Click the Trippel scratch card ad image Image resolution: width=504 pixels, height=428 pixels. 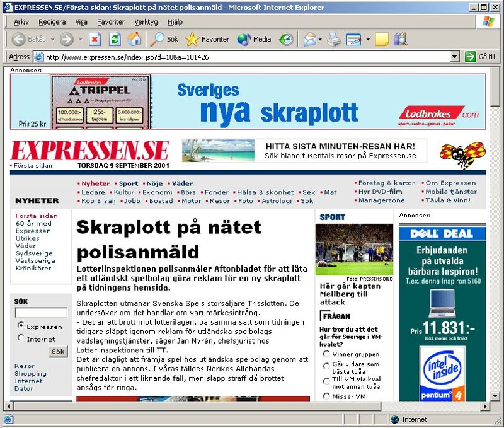(100, 101)
